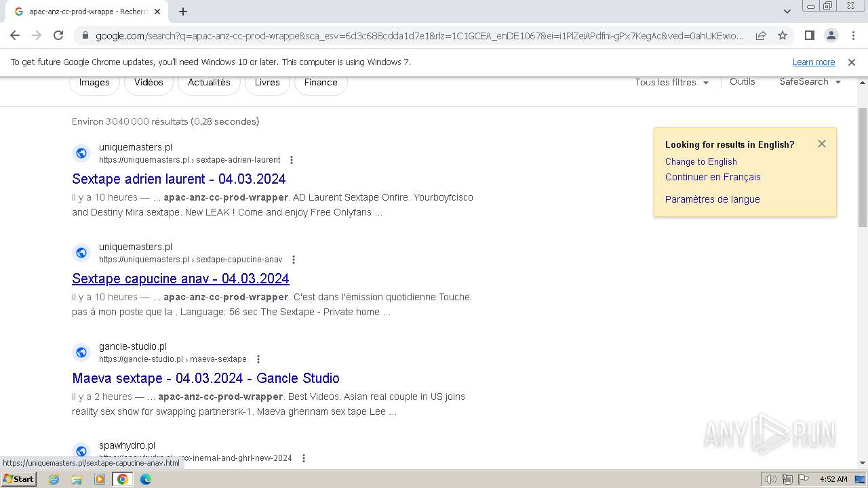Filter results by Livres

[x=267, y=83]
